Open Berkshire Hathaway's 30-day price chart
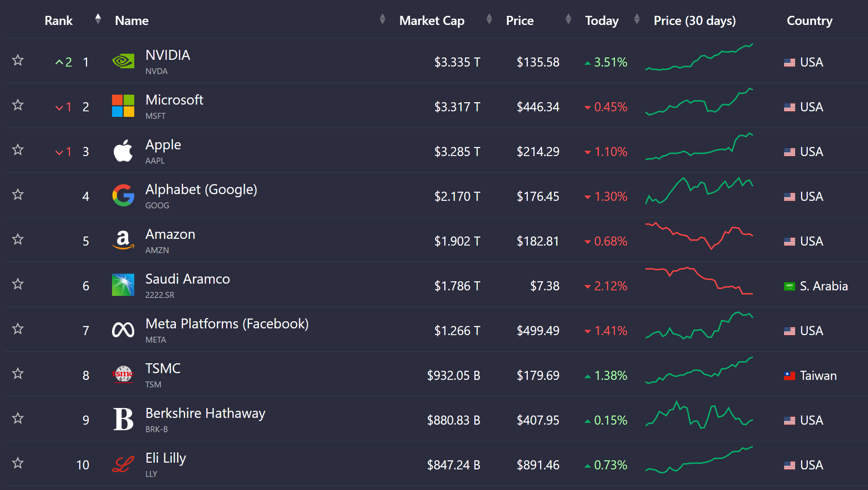This screenshot has height=490, width=868. point(699,415)
